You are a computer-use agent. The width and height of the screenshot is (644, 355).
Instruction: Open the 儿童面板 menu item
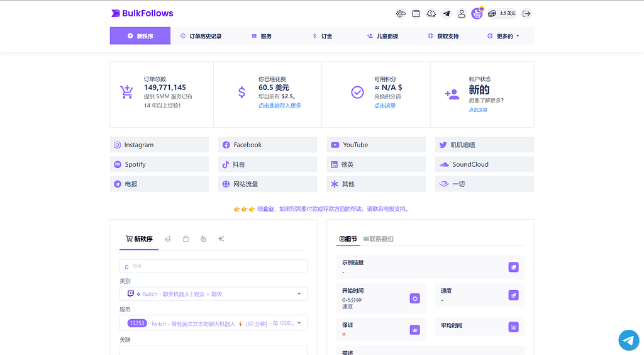(x=382, y=36)
